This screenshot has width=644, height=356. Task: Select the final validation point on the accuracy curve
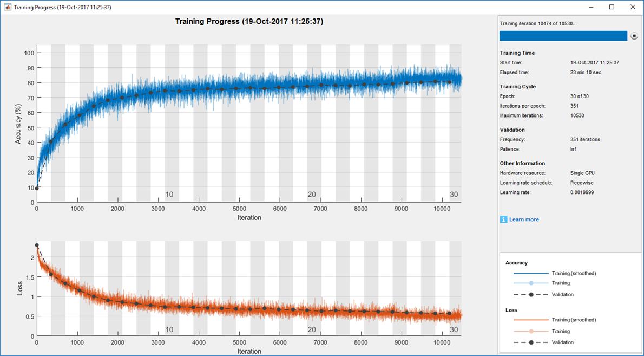coord(450,81)
